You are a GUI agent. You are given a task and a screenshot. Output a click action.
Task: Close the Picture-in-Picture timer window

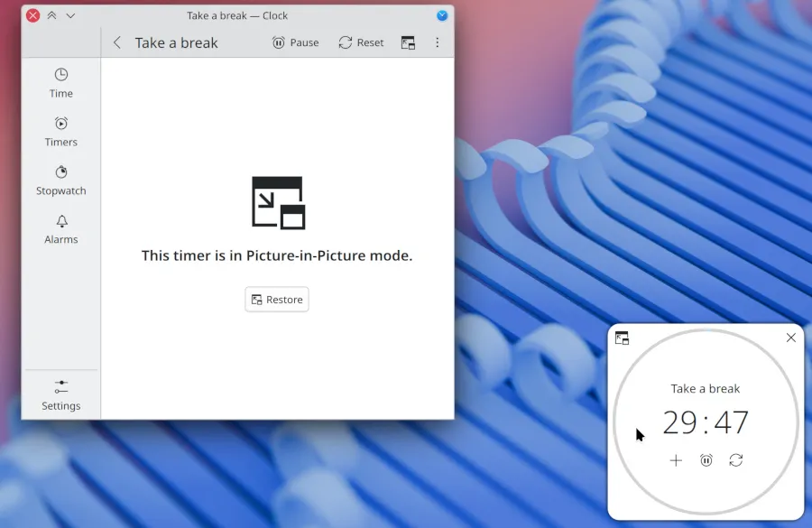[x=791, y=338]
